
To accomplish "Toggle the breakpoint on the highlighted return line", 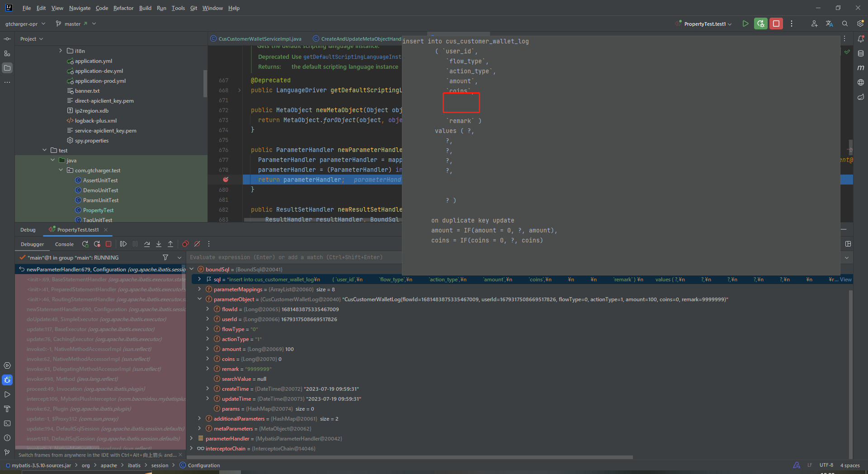I will coord(226,180).
